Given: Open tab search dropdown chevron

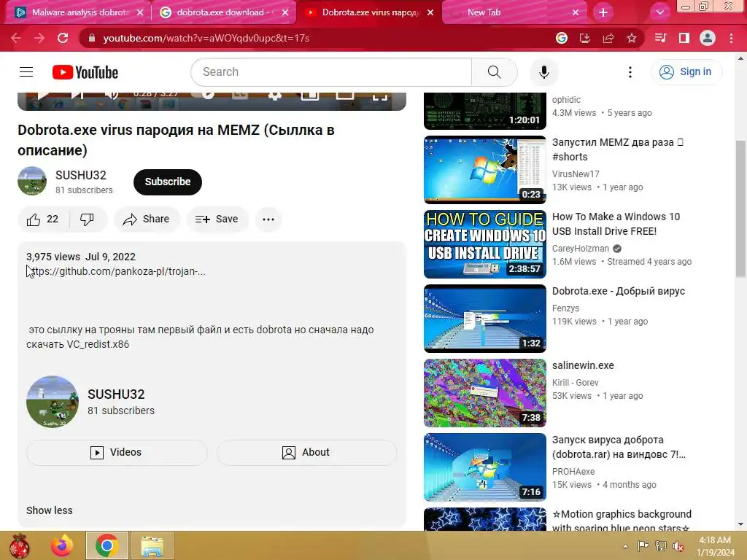Looking at the screenshot, I should (659, 12).
